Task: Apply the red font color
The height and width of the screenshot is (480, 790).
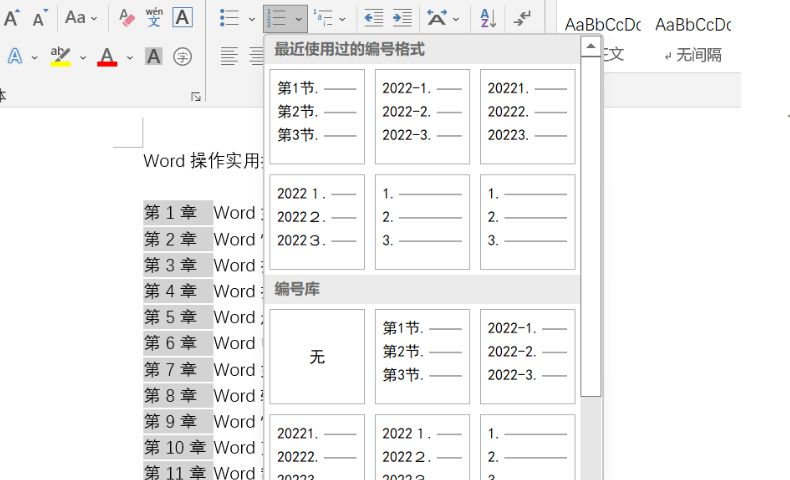Action: pos(107,56)
